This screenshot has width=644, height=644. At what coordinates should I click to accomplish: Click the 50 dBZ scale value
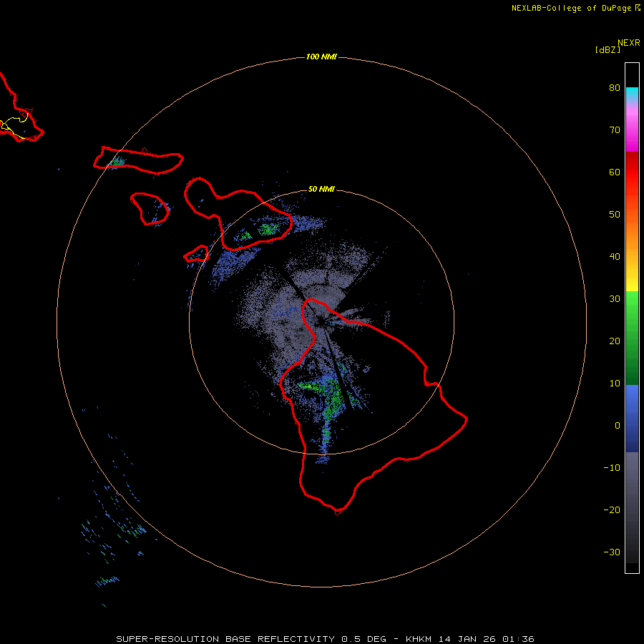[x=615, y=215]
